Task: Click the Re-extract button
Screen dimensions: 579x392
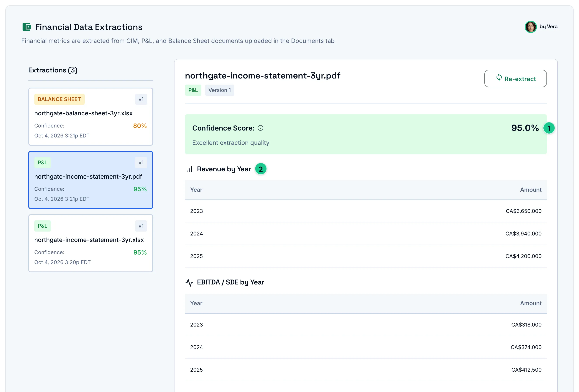Action: [x=515, y=79]
